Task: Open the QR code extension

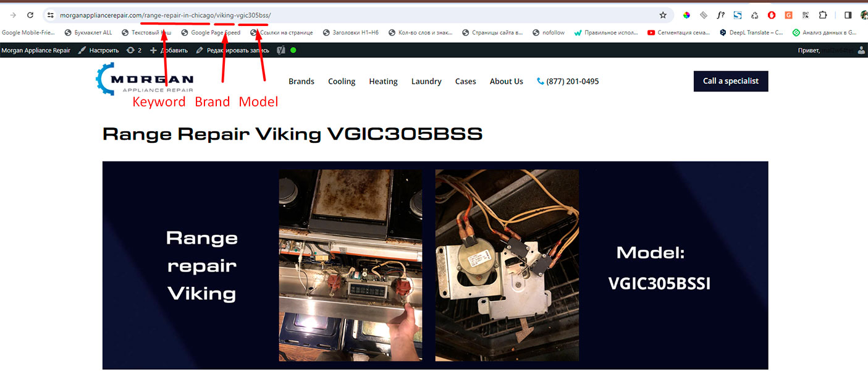Action: click(x=806, y=15)
